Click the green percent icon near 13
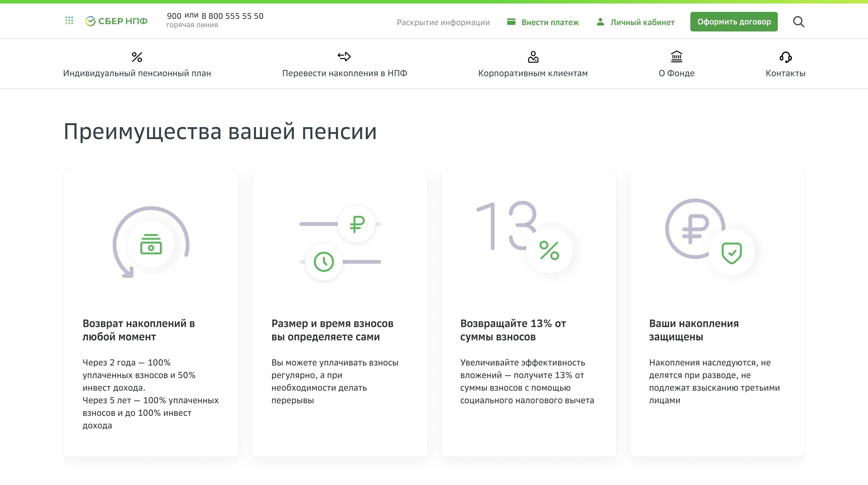Image resolution: width=868 pixels, height=485 pixels. [x=549, y=250]
